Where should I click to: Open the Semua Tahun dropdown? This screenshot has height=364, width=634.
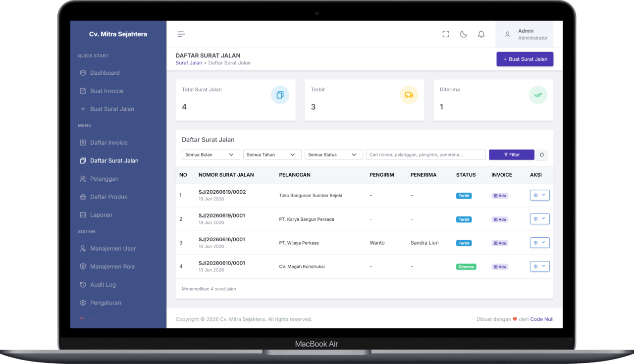tap(272, 155)
